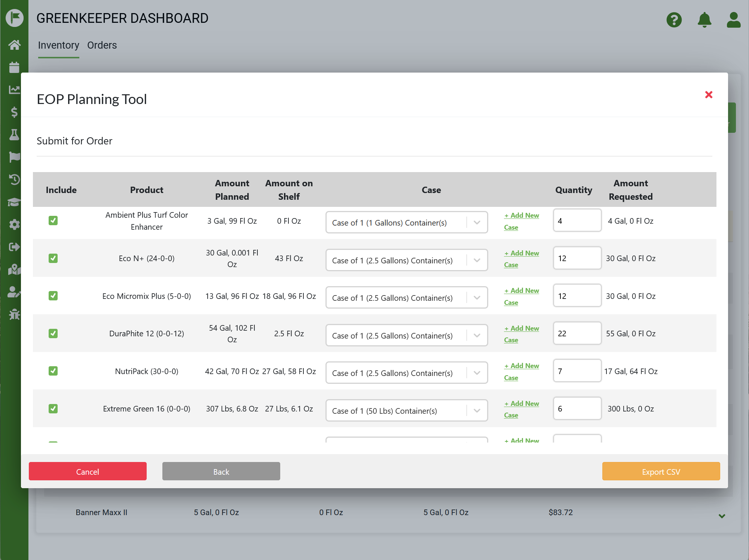Click quantity field for Eco Micromix Plus row
Viewport: 749px width, 560px height.
click(577, 296)
